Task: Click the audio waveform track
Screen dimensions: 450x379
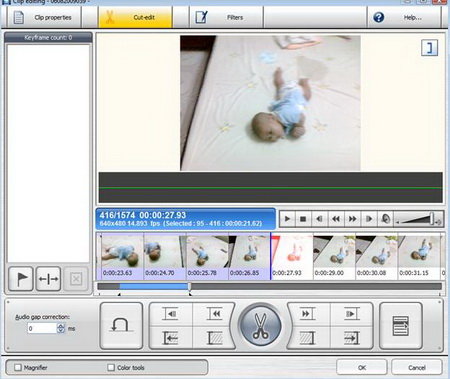Action: [270, 188]
